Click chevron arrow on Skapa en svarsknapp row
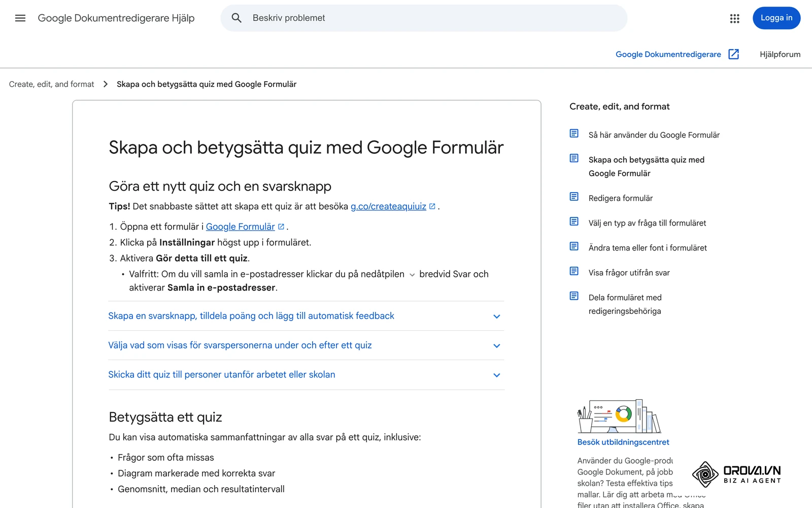Viewport: 812px width, 508px height. 497,316
